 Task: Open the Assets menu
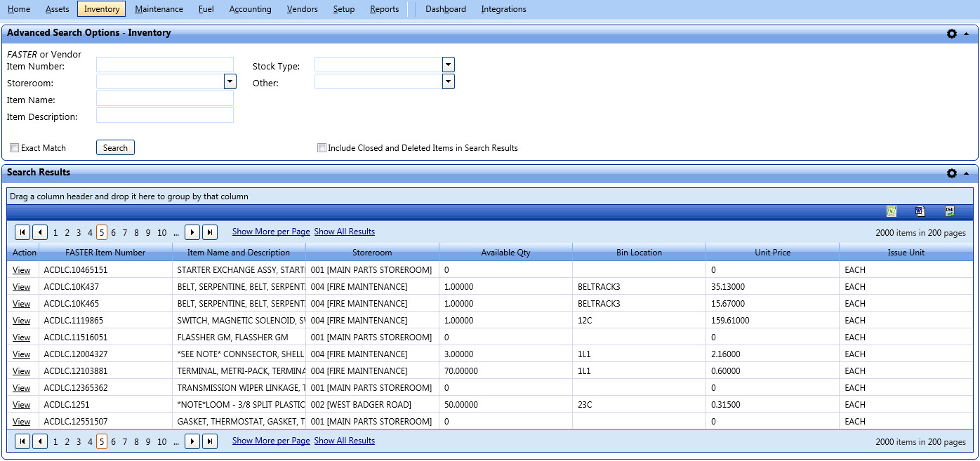[x=57, y=9]
